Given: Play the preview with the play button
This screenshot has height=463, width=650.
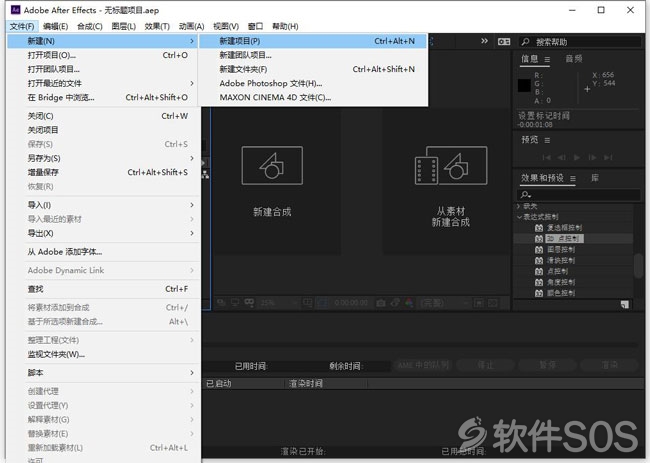Looking at the screenshot, I should pos(577,157).
